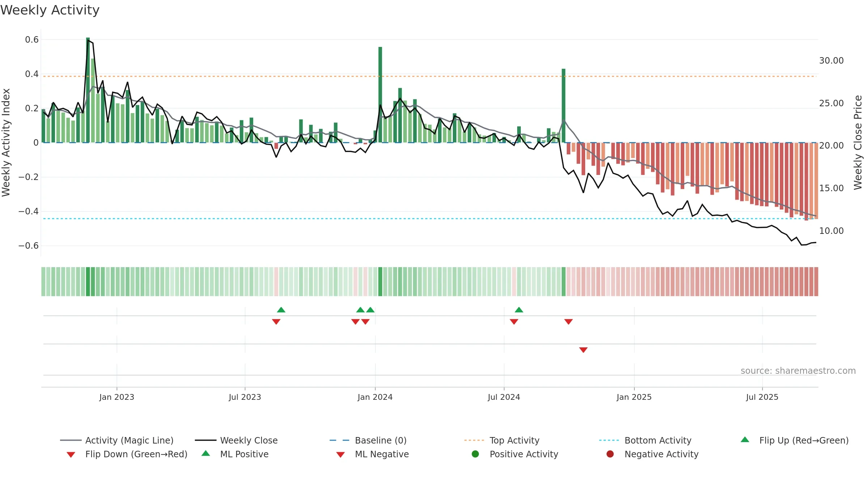Click ML Negative marker on second row
The width and height of the screenshot is (868, 488).
(583, 350)
